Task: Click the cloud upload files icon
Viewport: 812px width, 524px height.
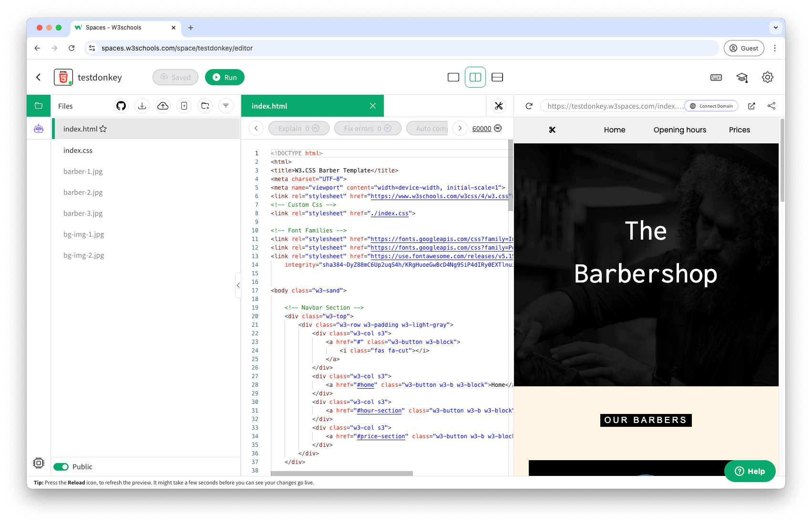Action: [x=163, y=106]
